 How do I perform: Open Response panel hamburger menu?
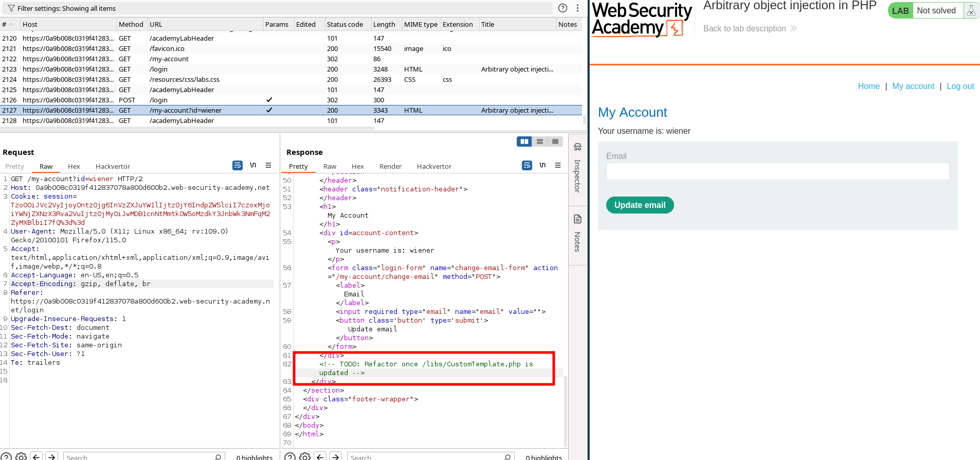pyautogui.click(x=558, y=165)
